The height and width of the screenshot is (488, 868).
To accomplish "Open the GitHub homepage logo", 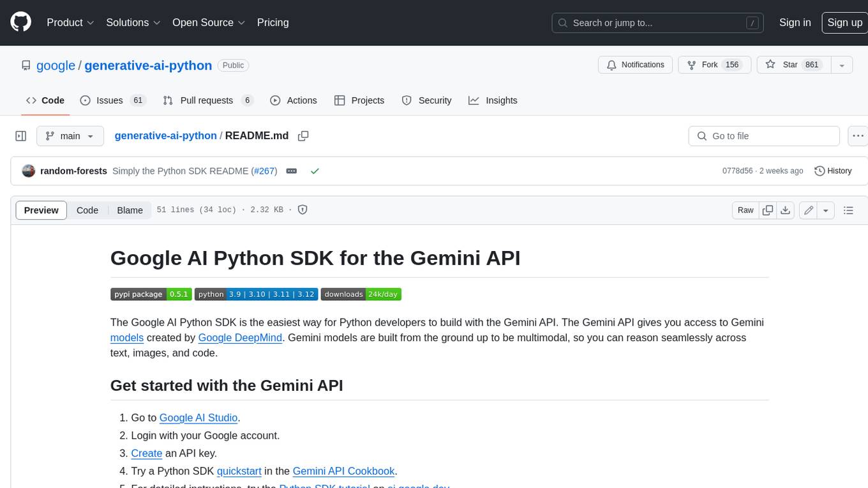I will pos(20,22).
